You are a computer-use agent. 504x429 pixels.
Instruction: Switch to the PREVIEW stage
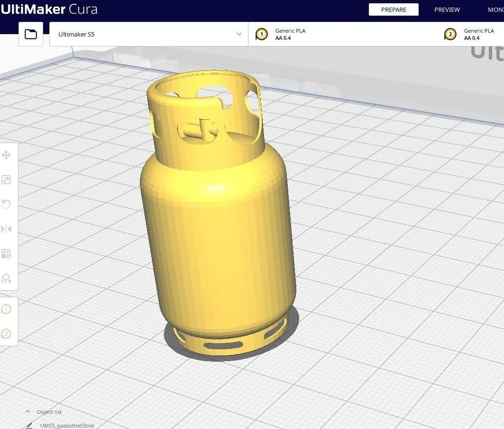(447, 9)
